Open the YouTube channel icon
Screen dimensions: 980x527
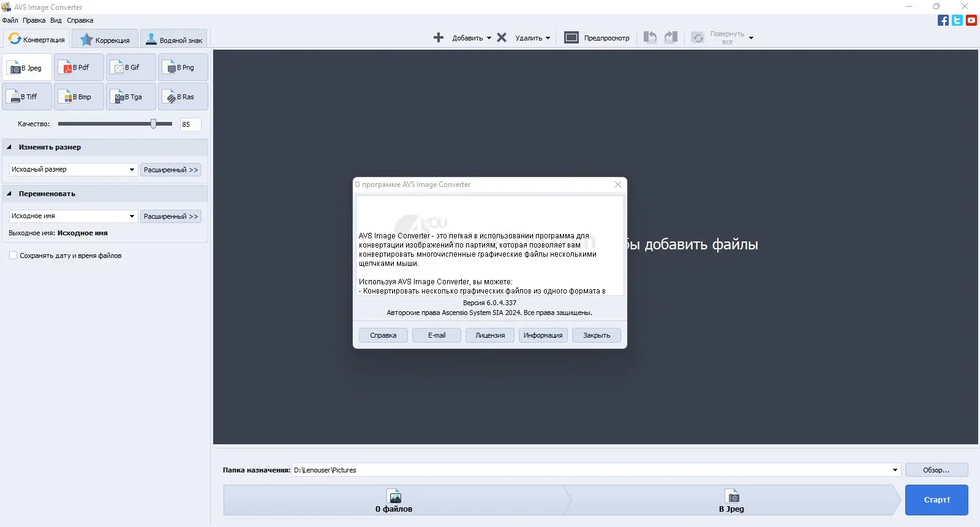[971, 20]
